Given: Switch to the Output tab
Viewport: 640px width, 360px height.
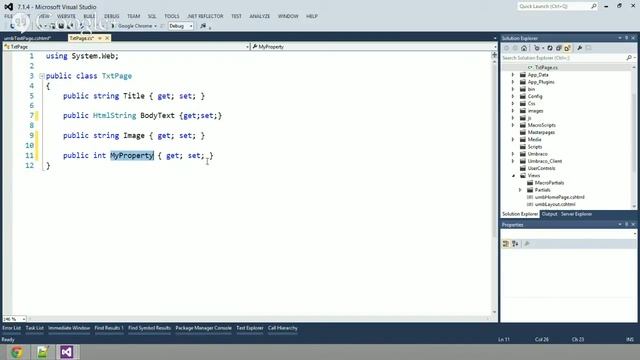Looking at the screenshot, I should pyautogui.click(x=549, y=214).
